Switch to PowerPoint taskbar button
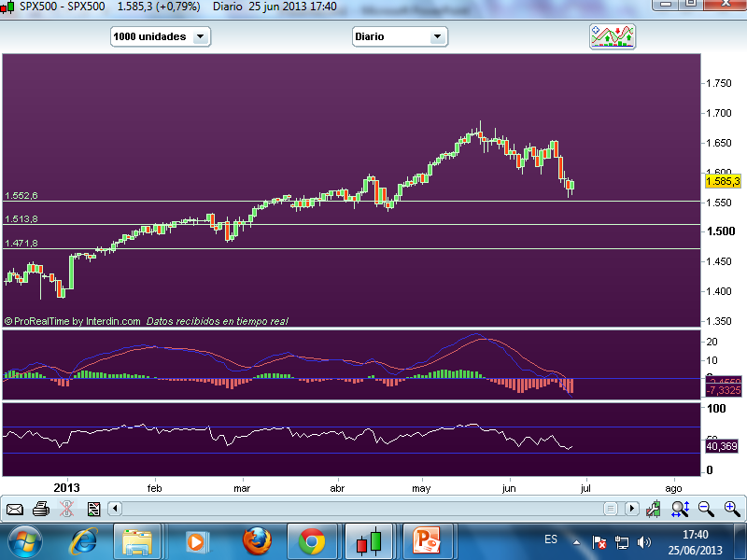This screenshot has height=560, width=747. [x=427, y=542]
